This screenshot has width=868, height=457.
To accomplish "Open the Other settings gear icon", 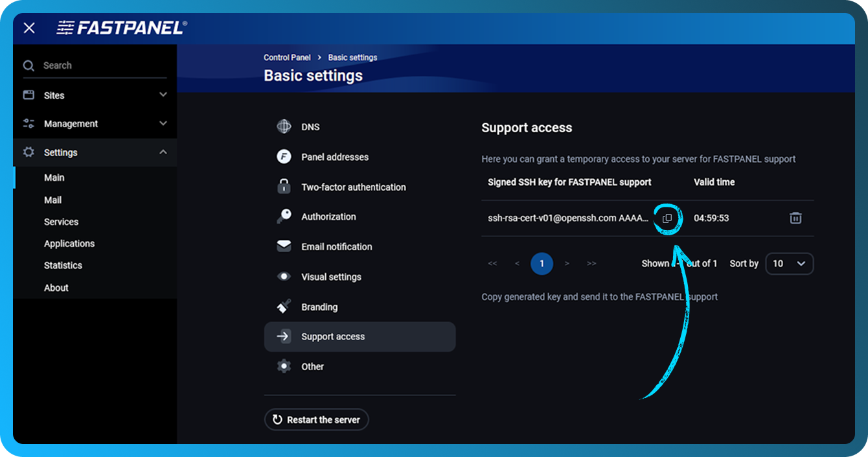I will point(283,366).
